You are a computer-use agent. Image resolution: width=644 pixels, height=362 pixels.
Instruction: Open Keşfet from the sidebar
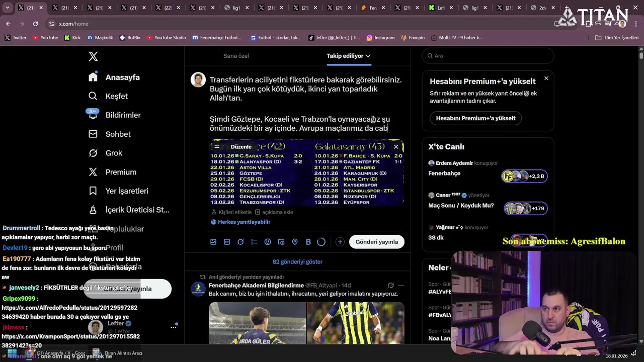point(108,96)
